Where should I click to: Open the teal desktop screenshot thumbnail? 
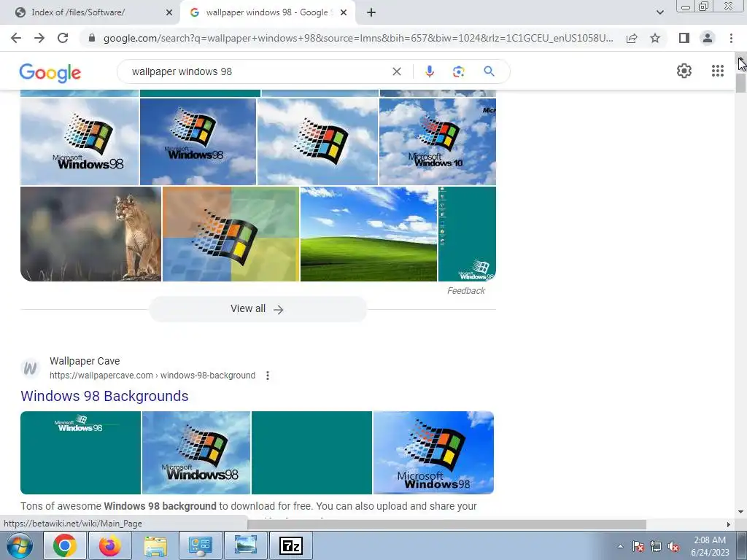pos(467,234)
